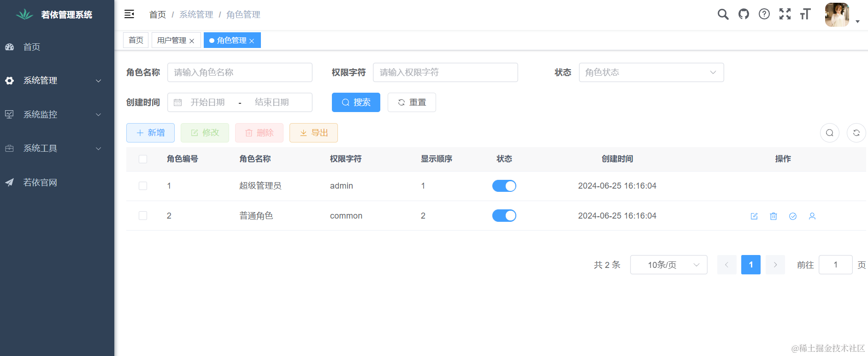Open the layout font size icon
The height and width of the screenshot is (356, 868).
pos(805,14)
